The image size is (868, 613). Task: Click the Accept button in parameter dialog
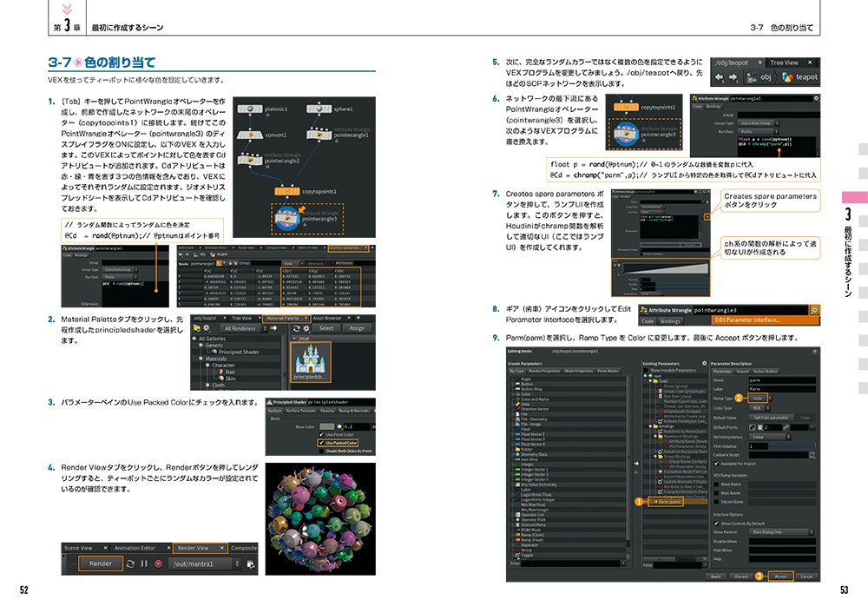(780, 576)
